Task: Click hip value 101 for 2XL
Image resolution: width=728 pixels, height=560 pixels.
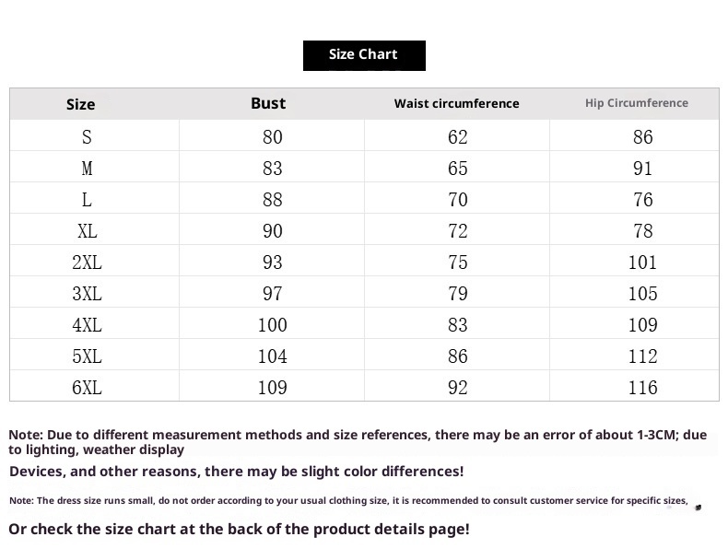Action: (642, 262)
